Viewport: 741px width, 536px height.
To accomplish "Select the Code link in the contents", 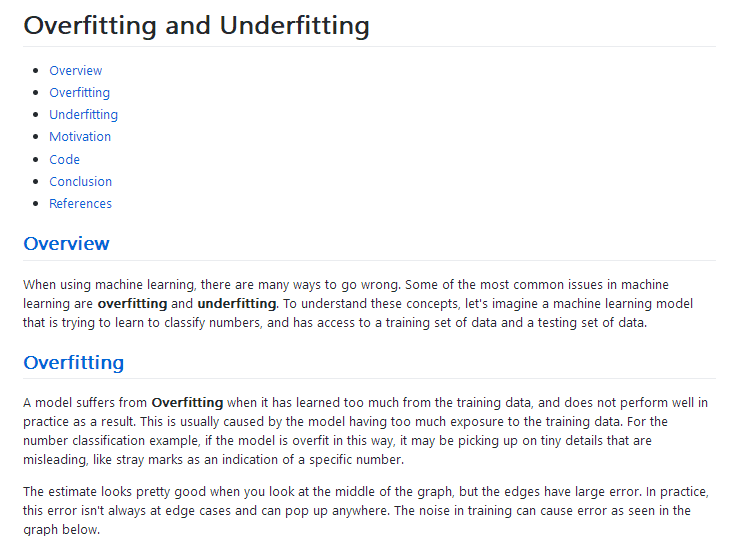I will (64, 159).
